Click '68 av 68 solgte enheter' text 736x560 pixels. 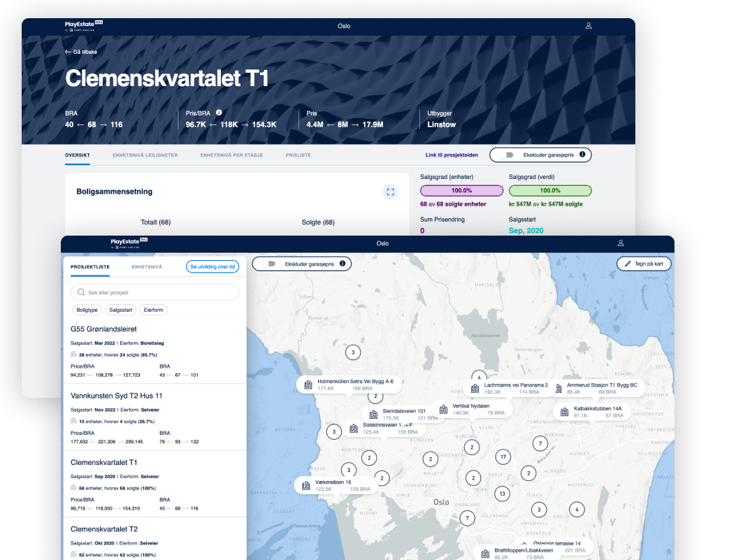click(453, 204)
